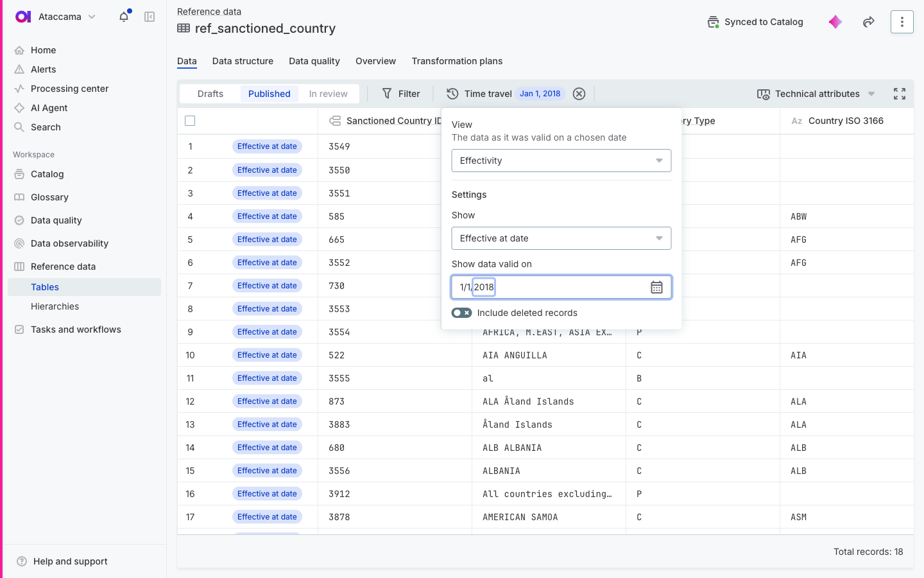
Task: Expand the Ataccama workspace switcher
Action: coord(92,17)
